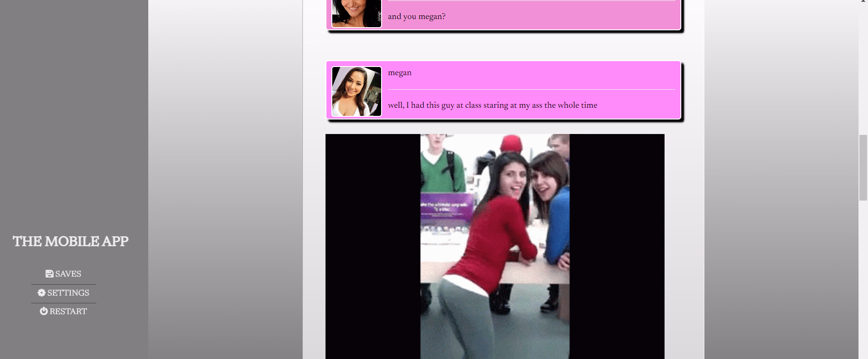Click the message starting "well, I had this guy"
The image size is (868, 359).
point(492,105)
